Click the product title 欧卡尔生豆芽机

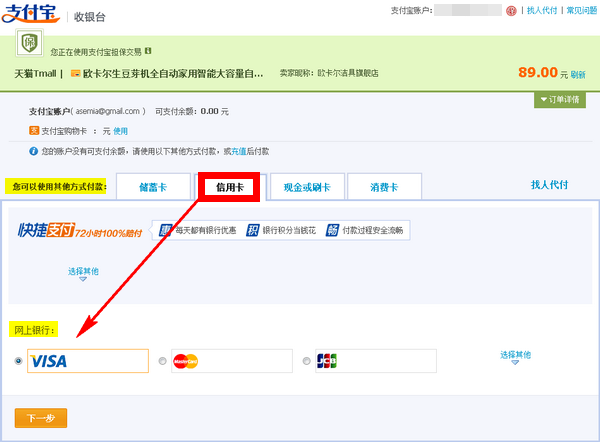coord(173,73)
